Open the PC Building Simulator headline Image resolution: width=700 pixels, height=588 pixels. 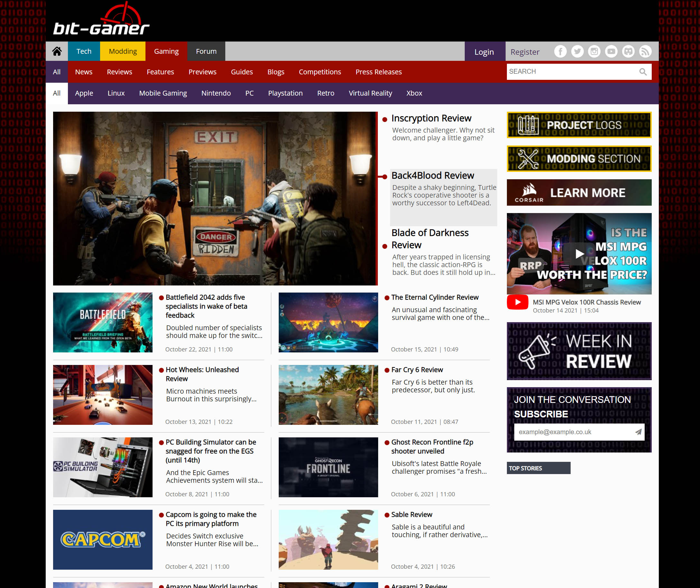click(211, 451)
